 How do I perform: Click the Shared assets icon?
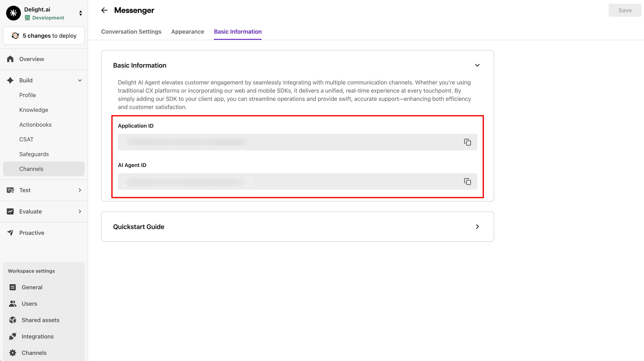(12, 320)
